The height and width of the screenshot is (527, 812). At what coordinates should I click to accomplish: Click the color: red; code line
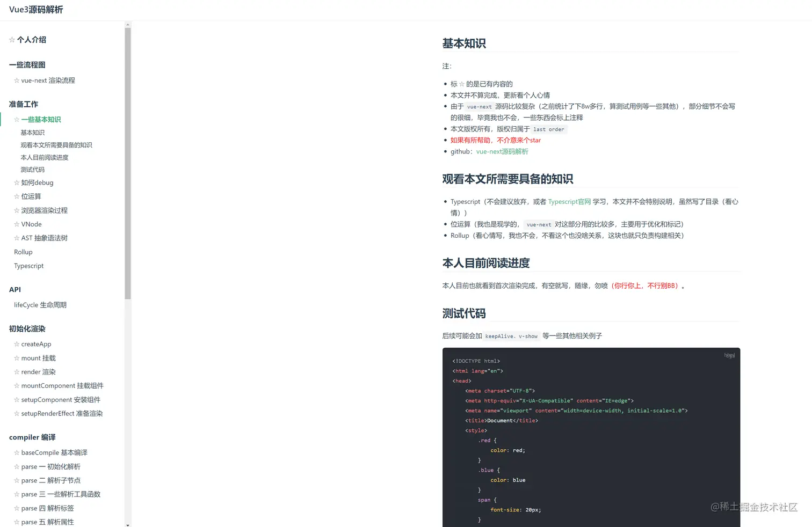pyautogui.click(x=508, y=451)
